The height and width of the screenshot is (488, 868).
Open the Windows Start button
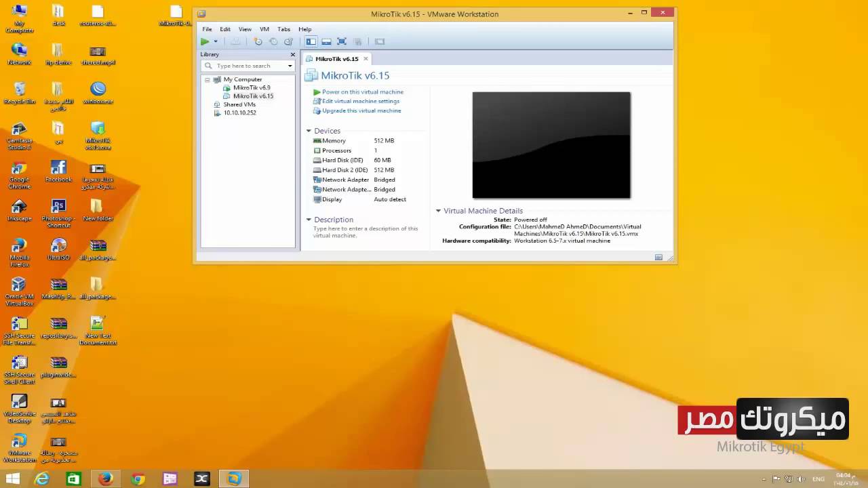[x=13, y=479]
